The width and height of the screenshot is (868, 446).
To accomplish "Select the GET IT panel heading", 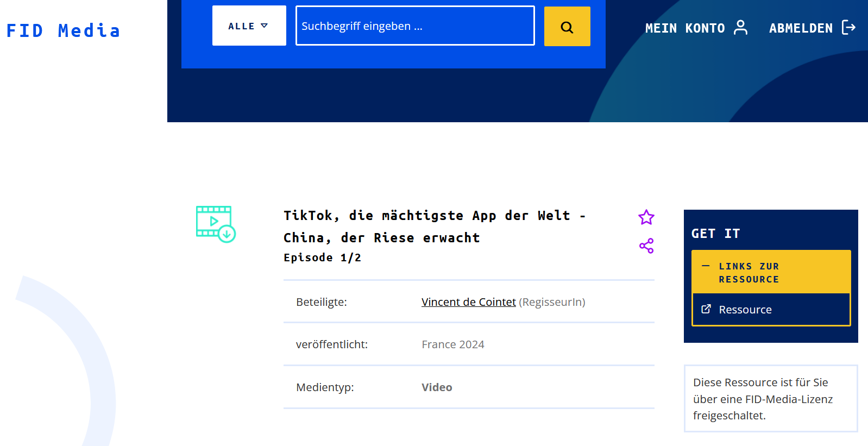I will [715, 234].
